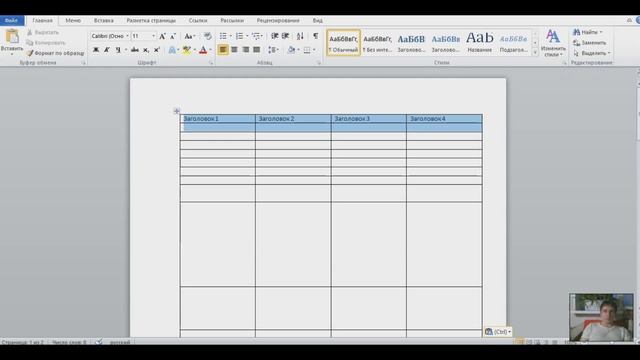Click the spell check icon in status bar
This screenshot has height=360, width=640.
click(99, 342)
